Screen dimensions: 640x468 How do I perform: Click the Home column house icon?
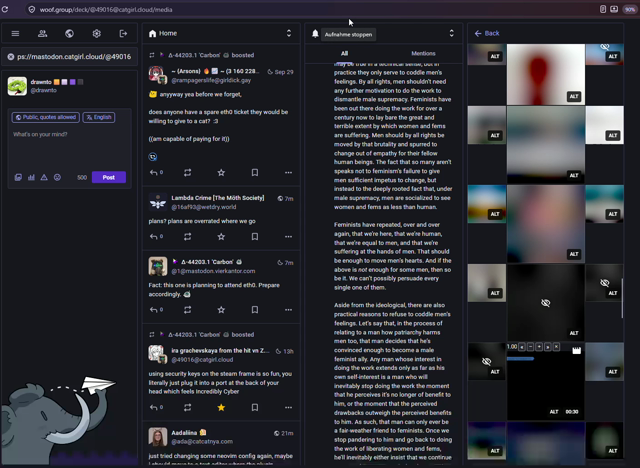[x=153, y=33]
